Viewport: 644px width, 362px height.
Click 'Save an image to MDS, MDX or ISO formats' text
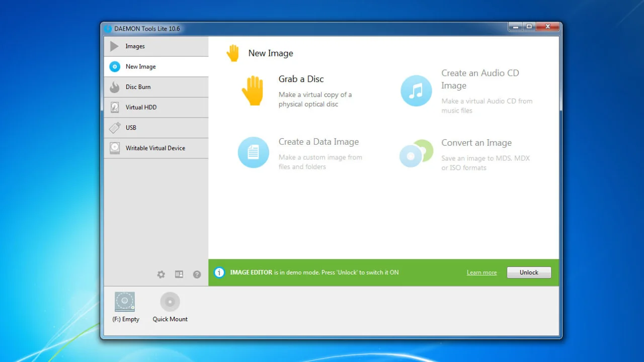[x=486, y=163]
